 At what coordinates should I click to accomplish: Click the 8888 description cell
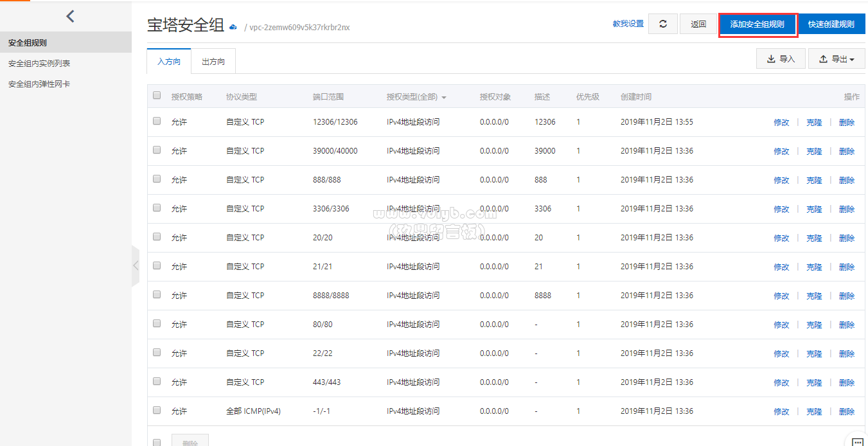(543, 295)
